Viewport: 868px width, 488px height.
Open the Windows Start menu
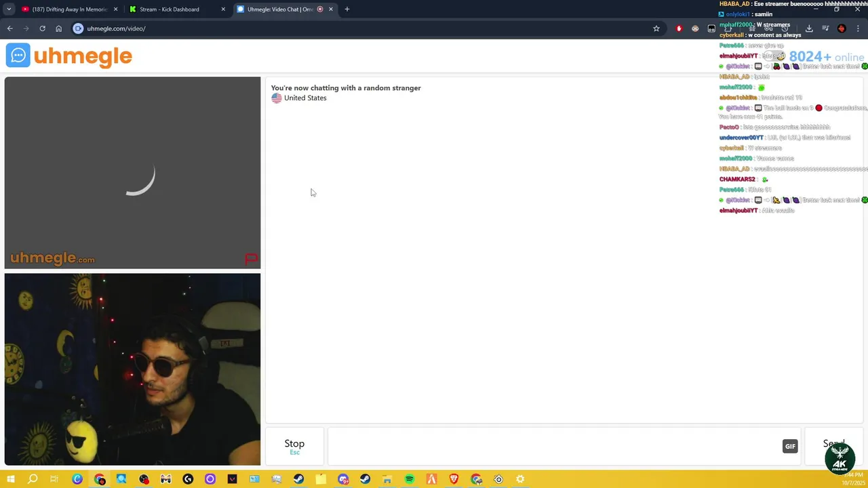coord(11,479)
